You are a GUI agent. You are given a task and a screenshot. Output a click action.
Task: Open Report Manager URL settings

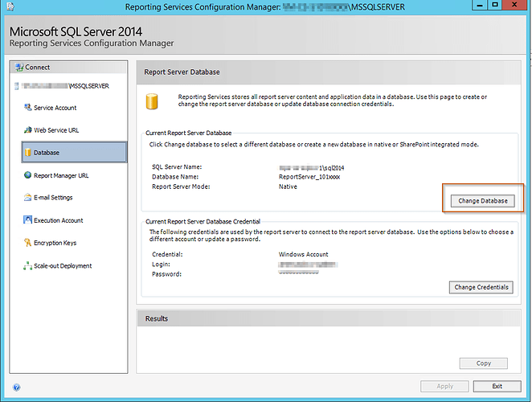coord(61,175)
